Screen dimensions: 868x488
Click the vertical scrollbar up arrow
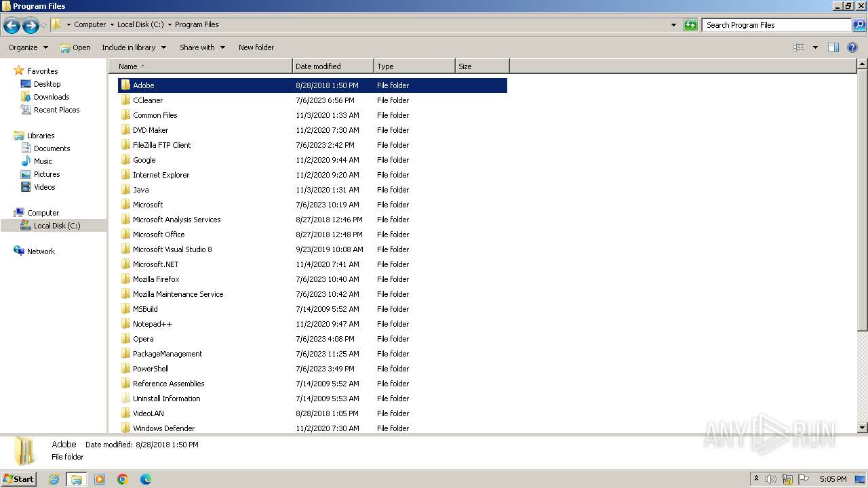click(862, 64)
